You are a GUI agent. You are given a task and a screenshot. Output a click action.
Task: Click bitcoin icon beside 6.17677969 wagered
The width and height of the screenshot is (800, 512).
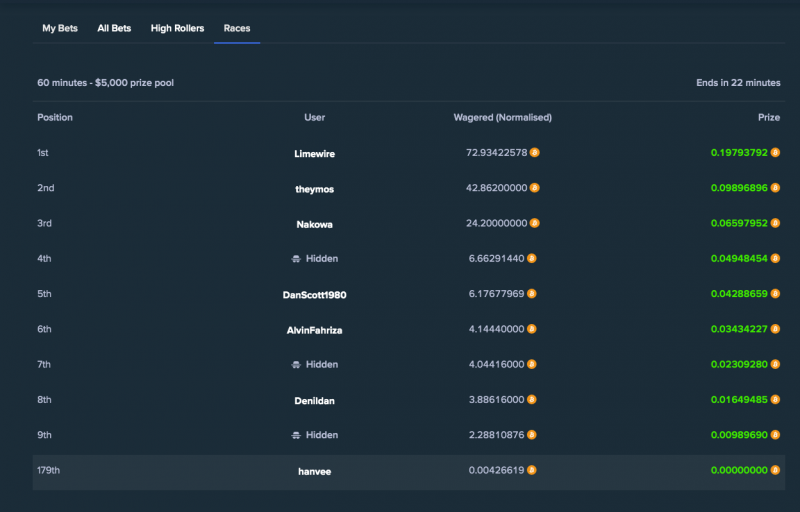click(x=532, y=294)
